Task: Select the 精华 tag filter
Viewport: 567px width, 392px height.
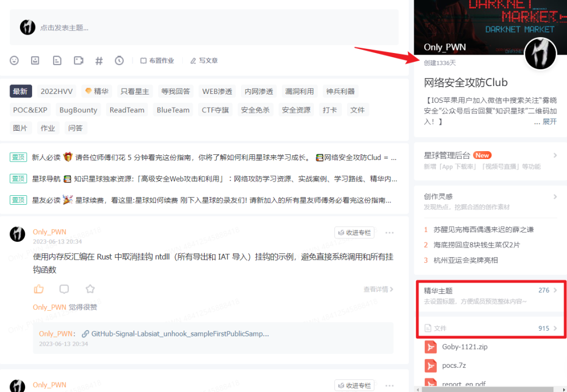Action: click(x=97, y=91)
